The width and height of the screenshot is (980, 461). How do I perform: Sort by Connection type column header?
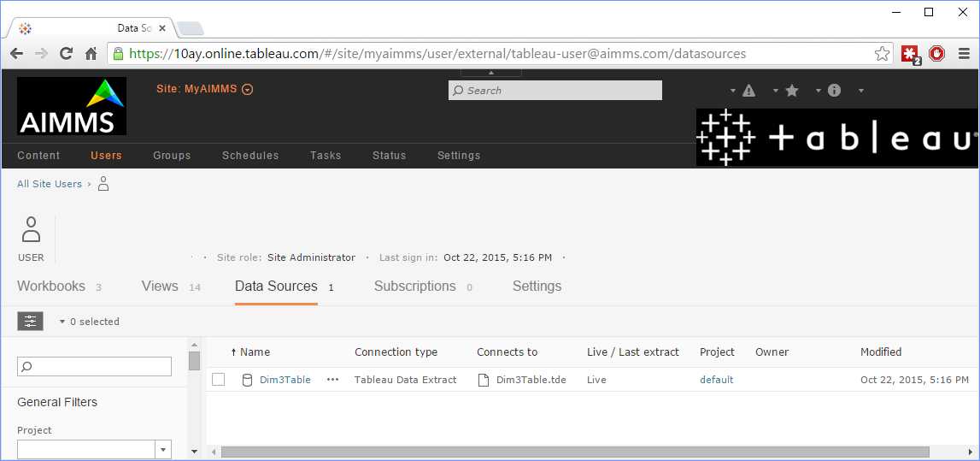tap(396, 352)
